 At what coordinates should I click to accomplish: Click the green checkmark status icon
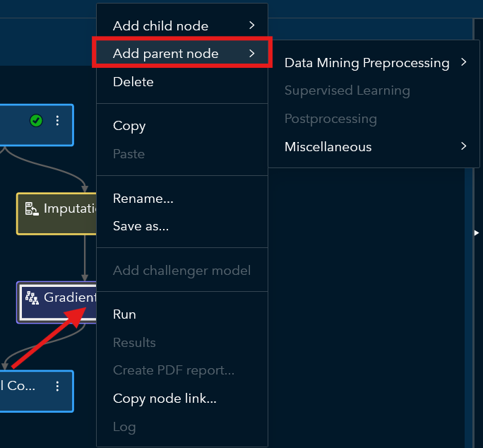coord(37,121)
